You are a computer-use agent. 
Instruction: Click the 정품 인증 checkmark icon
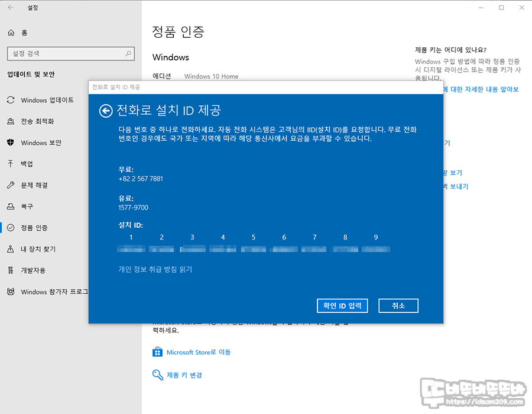[11, 228]
